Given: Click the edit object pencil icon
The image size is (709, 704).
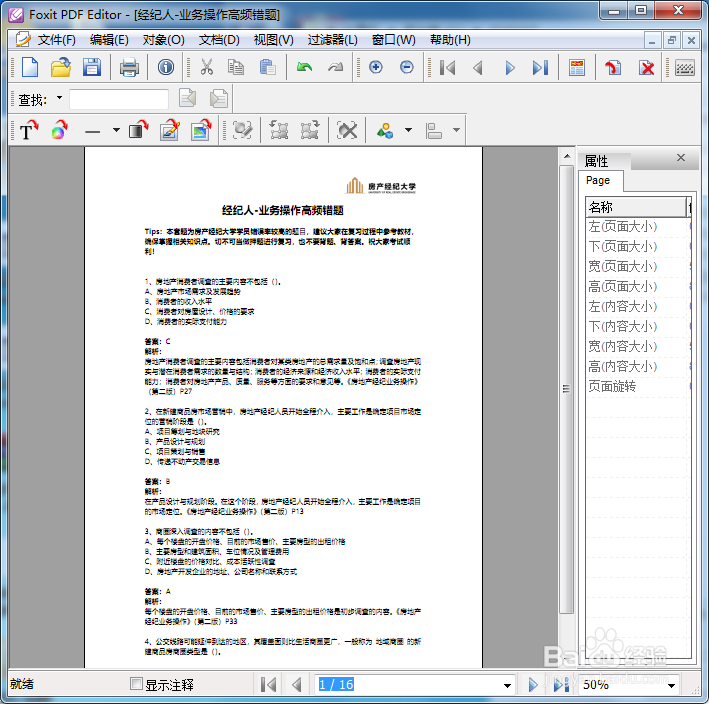Looking at the screenshot, I should pos(170,130).
